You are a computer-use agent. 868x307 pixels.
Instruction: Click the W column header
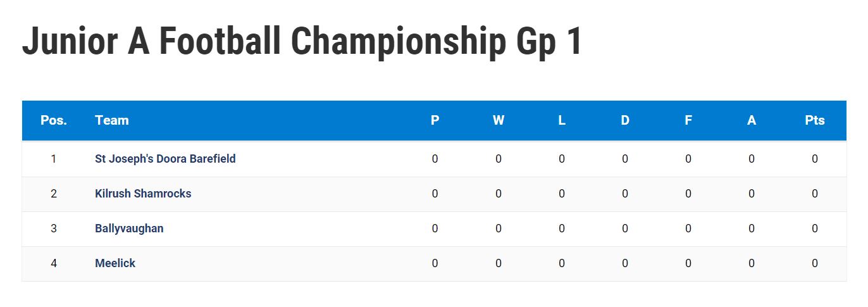499,120
